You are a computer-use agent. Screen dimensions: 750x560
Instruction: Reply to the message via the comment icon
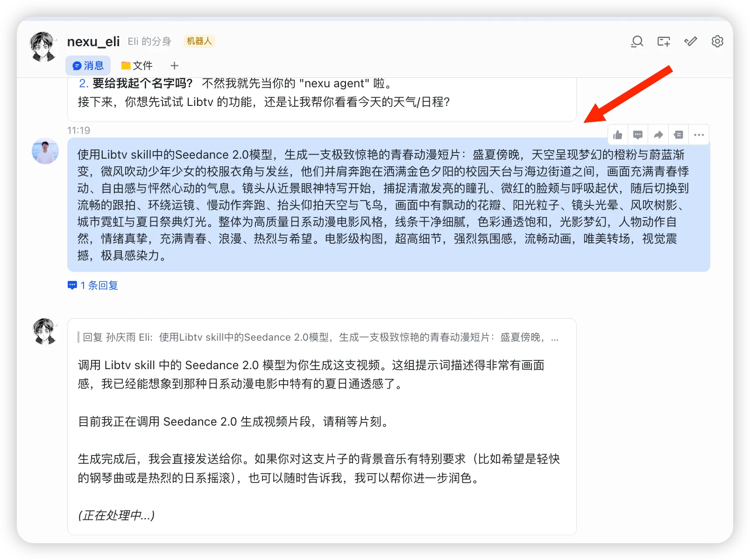638,134
